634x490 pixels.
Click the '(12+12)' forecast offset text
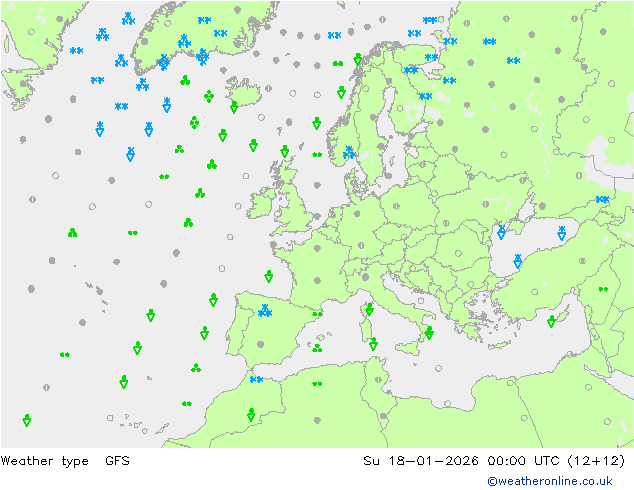point(596,461)
